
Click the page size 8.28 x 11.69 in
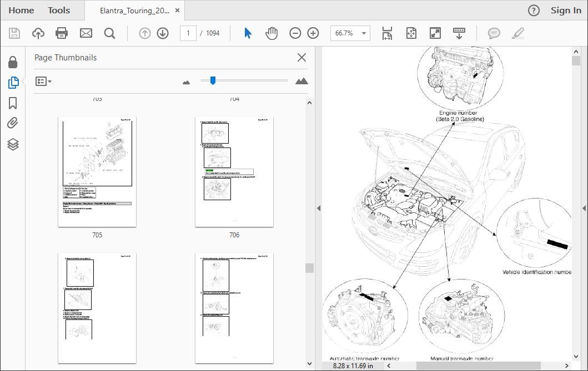(x=353, y=366)
